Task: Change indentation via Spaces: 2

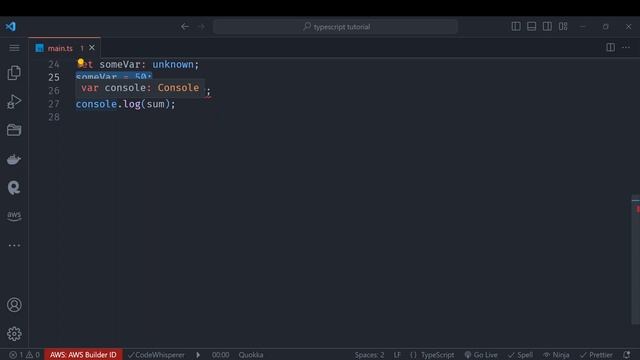Action: tap(369, 355)
